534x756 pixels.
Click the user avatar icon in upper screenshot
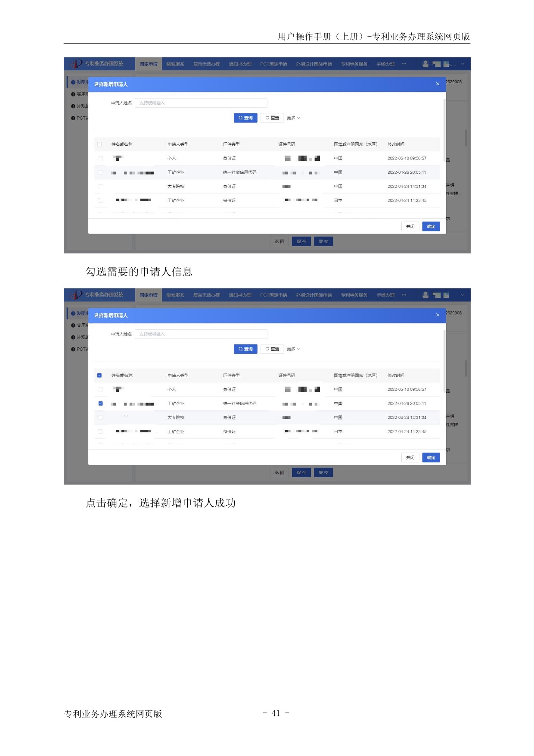(x=425, y=64)
